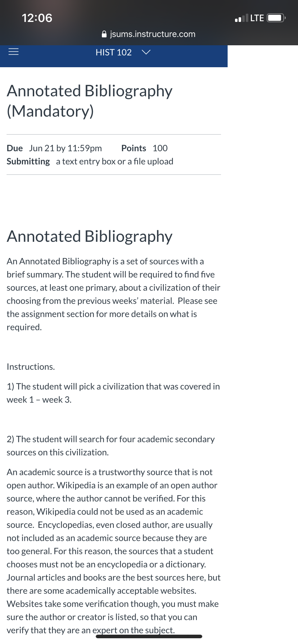Tap the Submitting text entry box info
The height and width of the screenshot is (644, 298).
tap(90, 161)
